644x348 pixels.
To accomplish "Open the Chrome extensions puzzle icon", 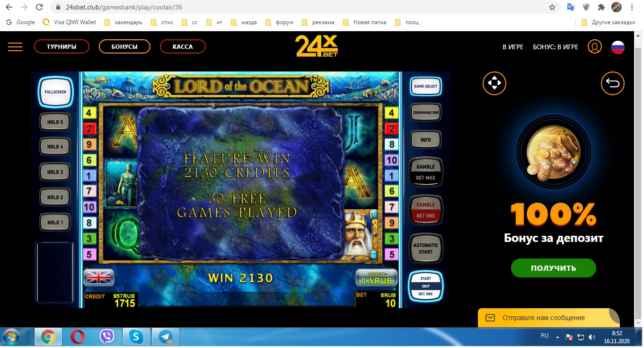I will (601, 8).
